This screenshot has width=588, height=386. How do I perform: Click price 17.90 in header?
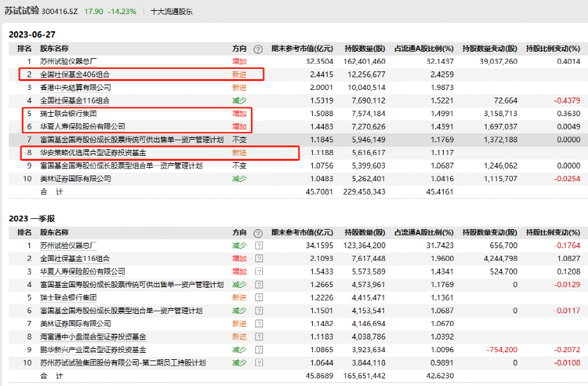click(93, 11)
